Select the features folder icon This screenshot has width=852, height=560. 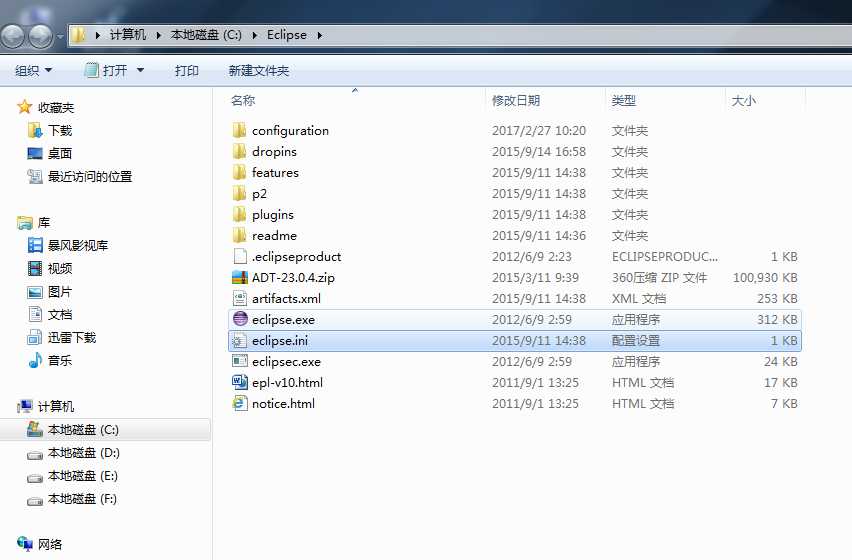[240, 172]
